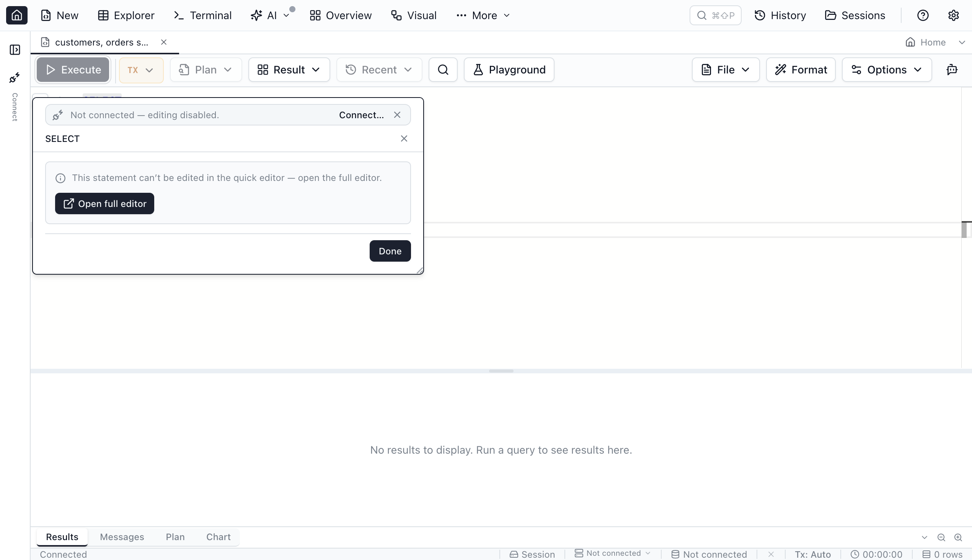Image resolution: width=972 pixels, height=560 pixels.
Task: Open the File dropdown
Action: [x=726, y=70]
